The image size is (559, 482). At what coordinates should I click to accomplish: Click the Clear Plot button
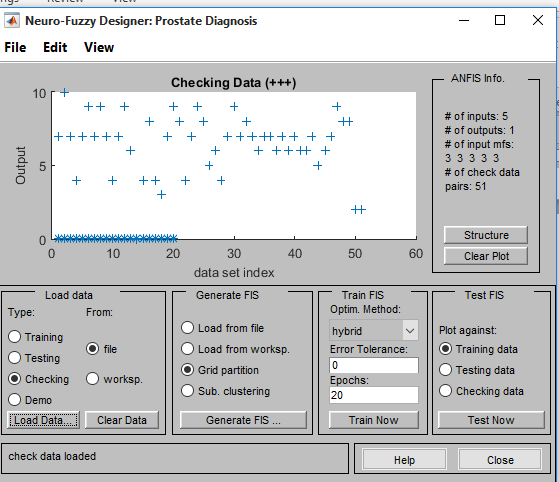(x=486, y=256)
